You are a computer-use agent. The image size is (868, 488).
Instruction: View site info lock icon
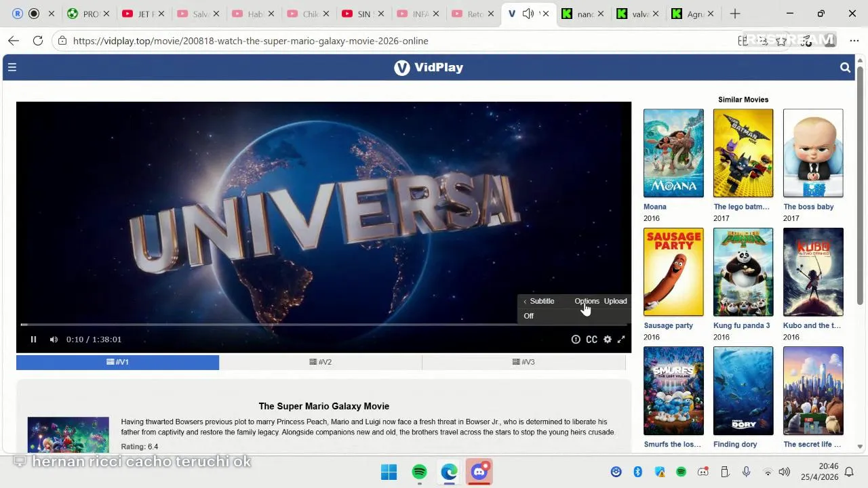[62, 41]
